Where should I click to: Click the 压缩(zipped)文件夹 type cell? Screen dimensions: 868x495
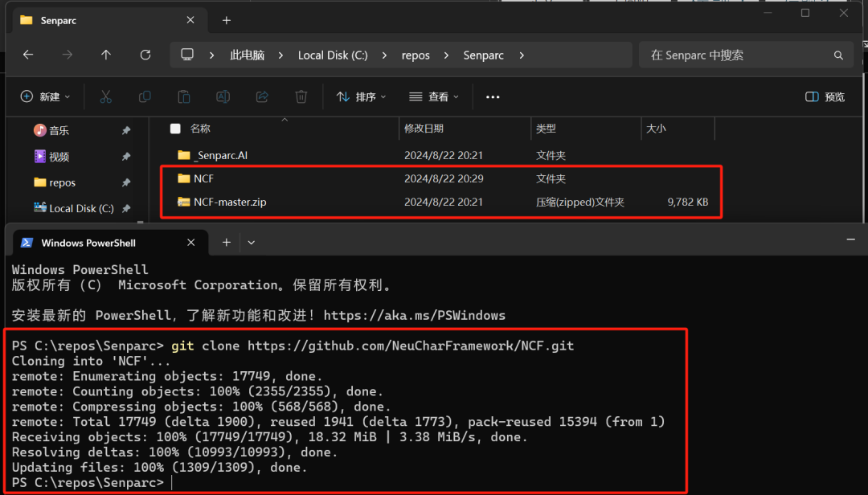click(x=579, y=202)
